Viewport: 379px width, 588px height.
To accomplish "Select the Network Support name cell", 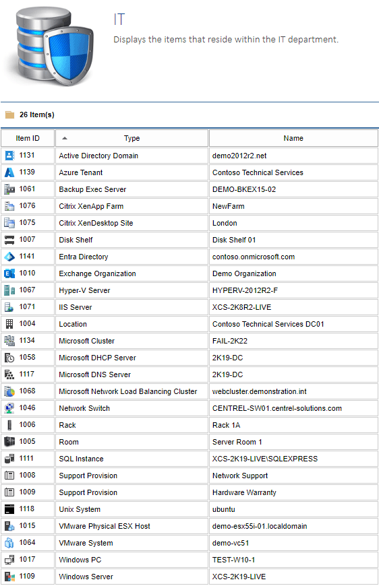I will pyautogui.click(x=293, y=476).
